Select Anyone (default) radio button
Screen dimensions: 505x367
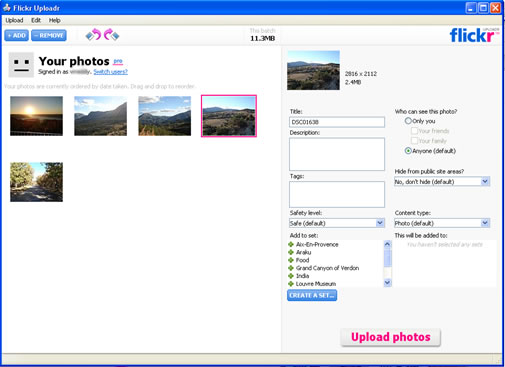coord(408,151)
